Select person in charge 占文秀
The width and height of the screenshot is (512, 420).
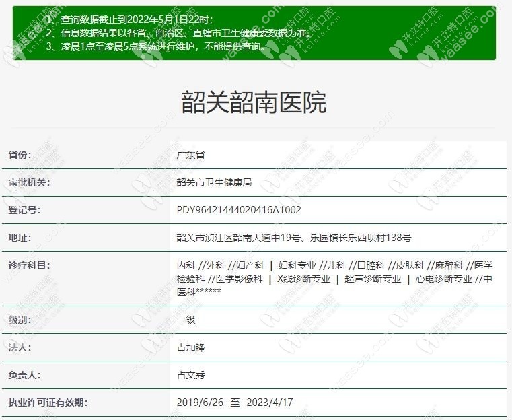point(190,375)
